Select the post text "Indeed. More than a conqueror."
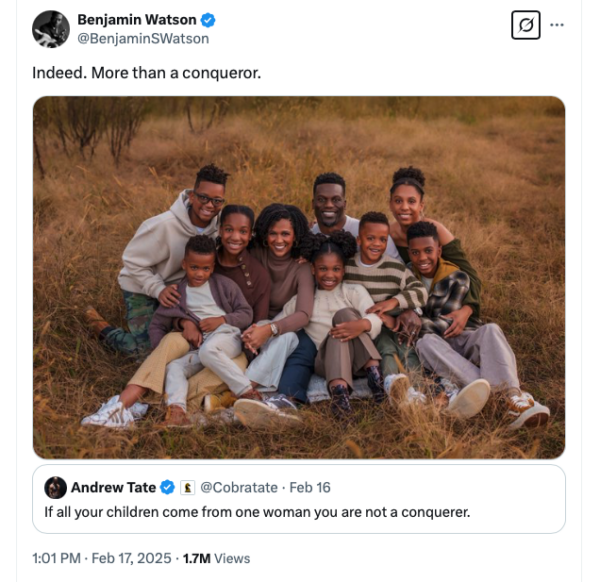 pyautogui.click(x=146, y=72)
